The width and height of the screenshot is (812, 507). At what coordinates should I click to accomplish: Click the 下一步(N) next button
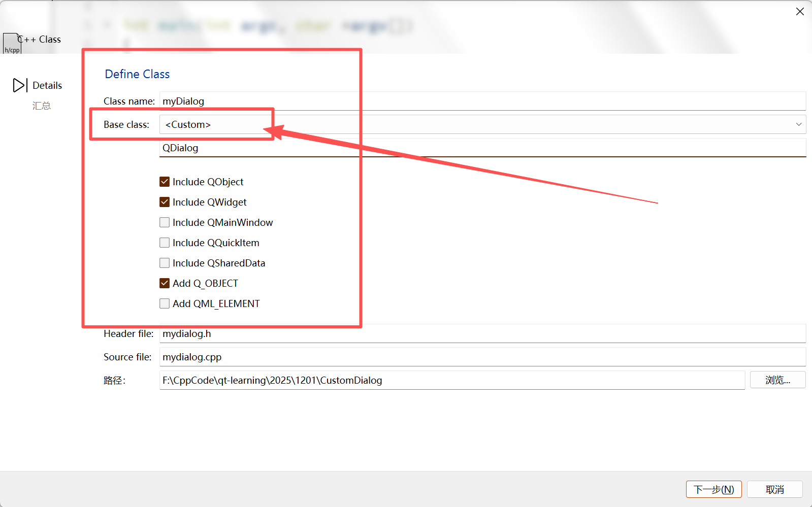(713, 489)
